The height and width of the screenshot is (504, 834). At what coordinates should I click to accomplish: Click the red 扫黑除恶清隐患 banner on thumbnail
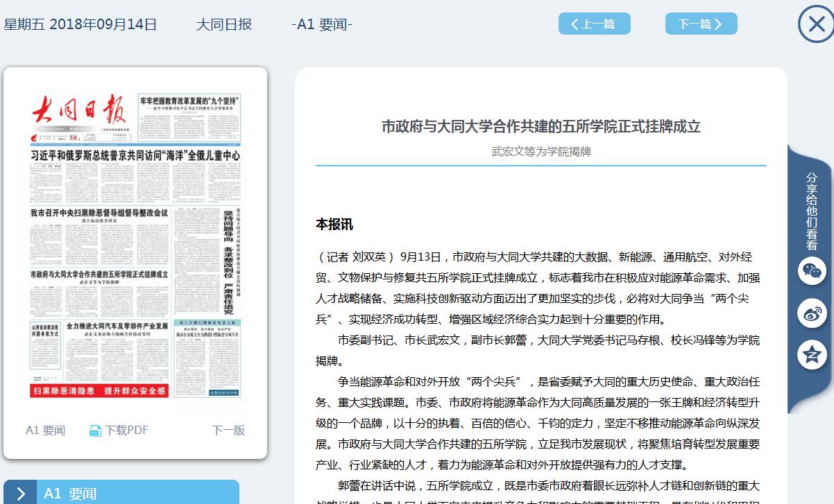[x=100, y=391]
